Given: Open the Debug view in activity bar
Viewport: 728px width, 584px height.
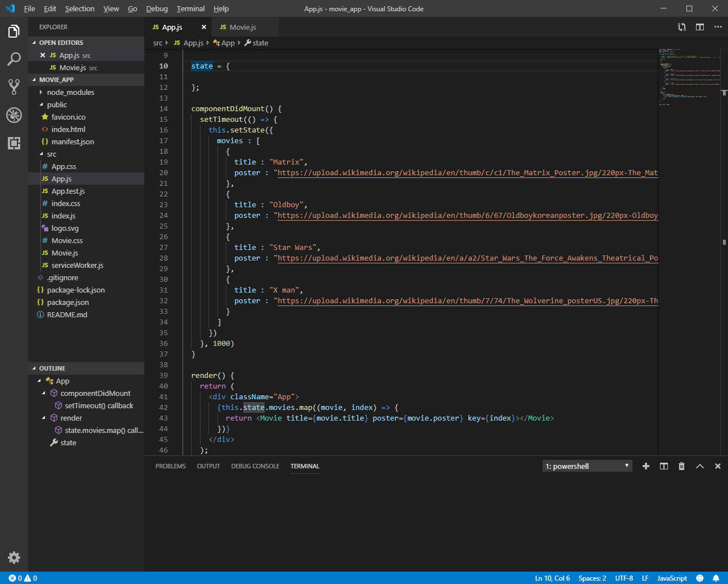Looking at the screenshot, I should [14, 115].
